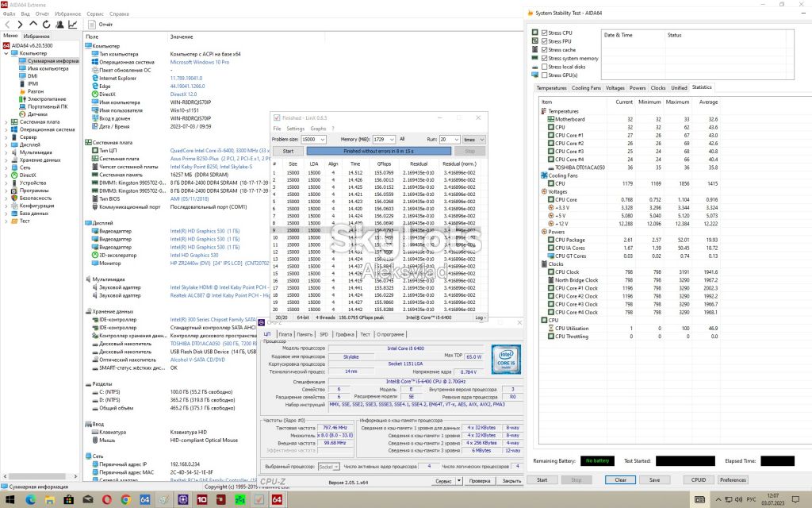Click the Microsoft Windows 10 Pro link
The height and width of the screenshot is (508, 812).
[199, 62]
